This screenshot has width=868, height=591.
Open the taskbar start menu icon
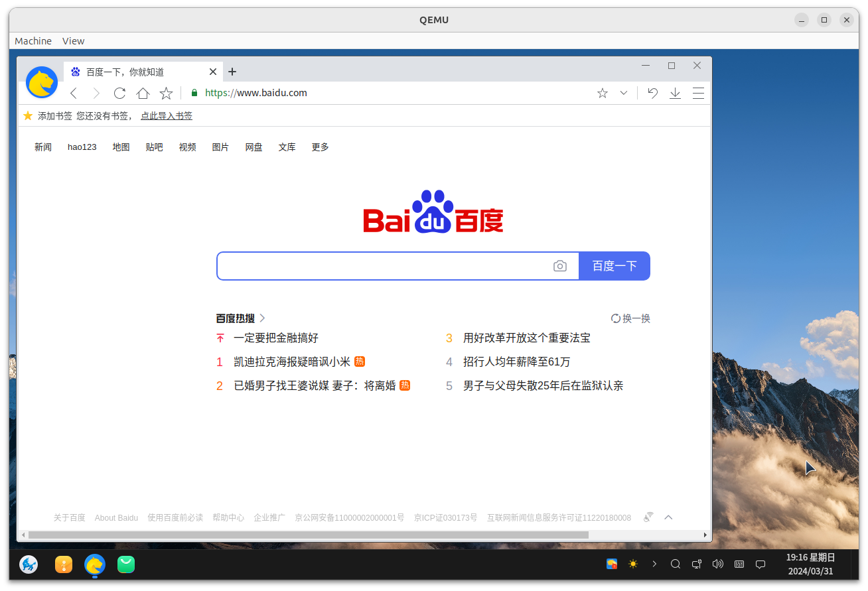pos(29,564)
